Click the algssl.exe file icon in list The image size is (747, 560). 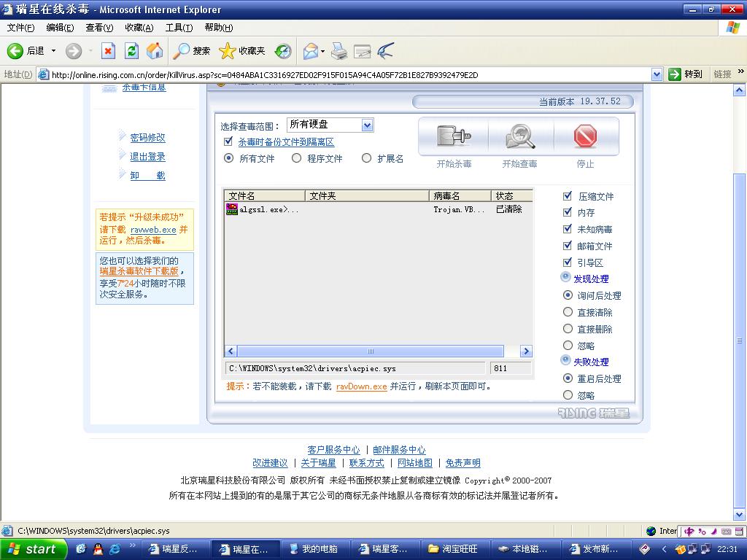pyautogui.click(x=232, y=209)
